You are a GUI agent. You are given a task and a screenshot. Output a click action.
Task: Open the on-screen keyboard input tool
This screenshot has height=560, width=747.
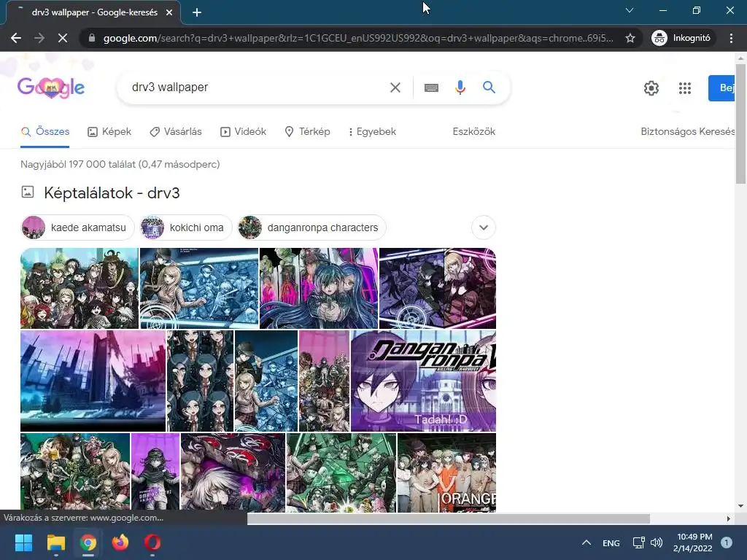[x=431, y=87]
